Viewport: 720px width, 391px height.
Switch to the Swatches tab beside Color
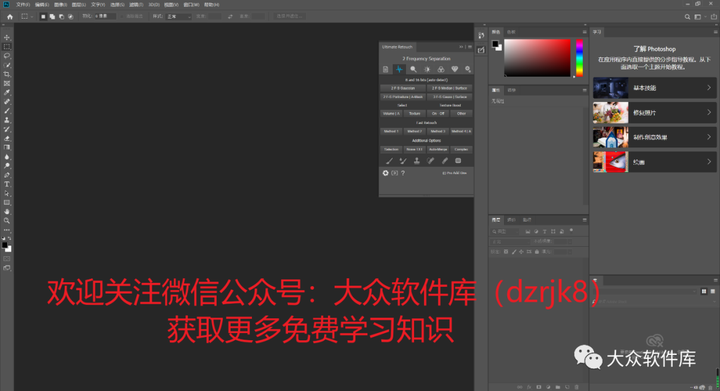(511, 32)
